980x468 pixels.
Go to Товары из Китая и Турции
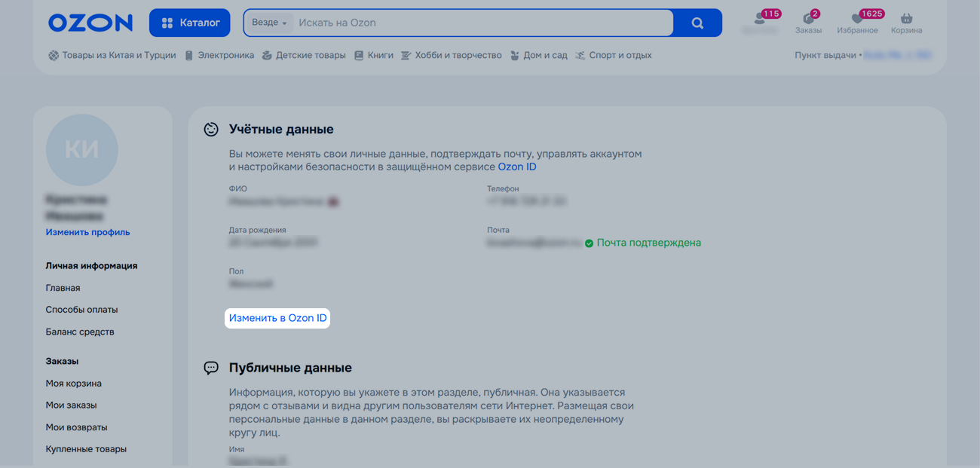112,55
